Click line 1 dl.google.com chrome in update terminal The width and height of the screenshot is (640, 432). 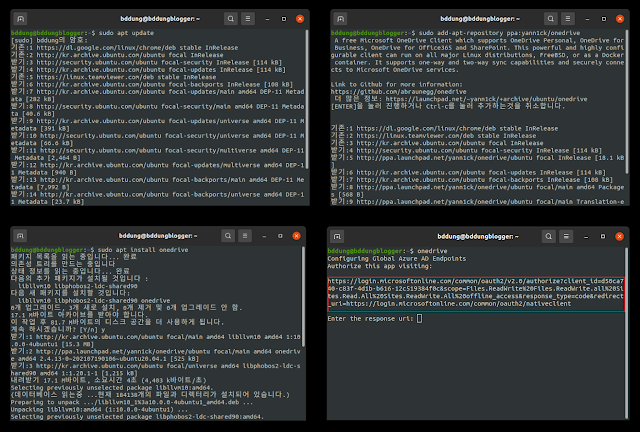(124, 48)
